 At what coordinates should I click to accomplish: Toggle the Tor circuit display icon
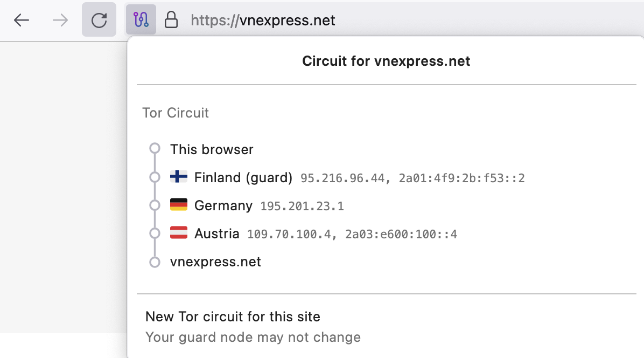tap(141, 20)
